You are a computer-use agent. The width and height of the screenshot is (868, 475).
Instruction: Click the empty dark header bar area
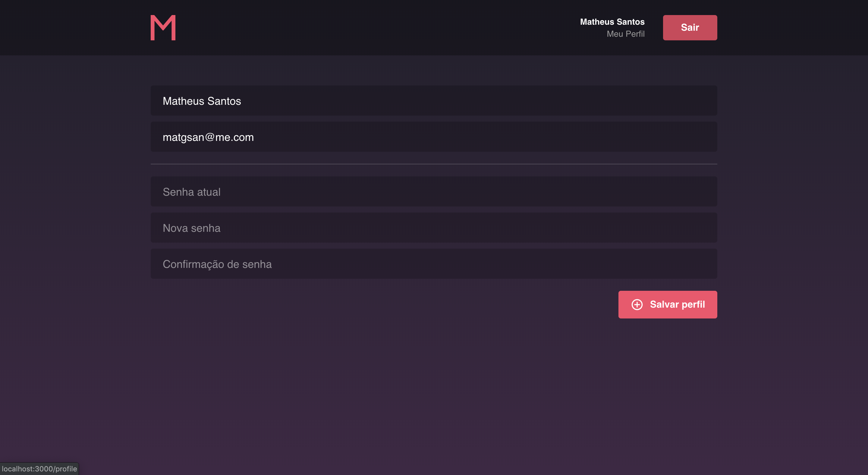click(371, 28)
